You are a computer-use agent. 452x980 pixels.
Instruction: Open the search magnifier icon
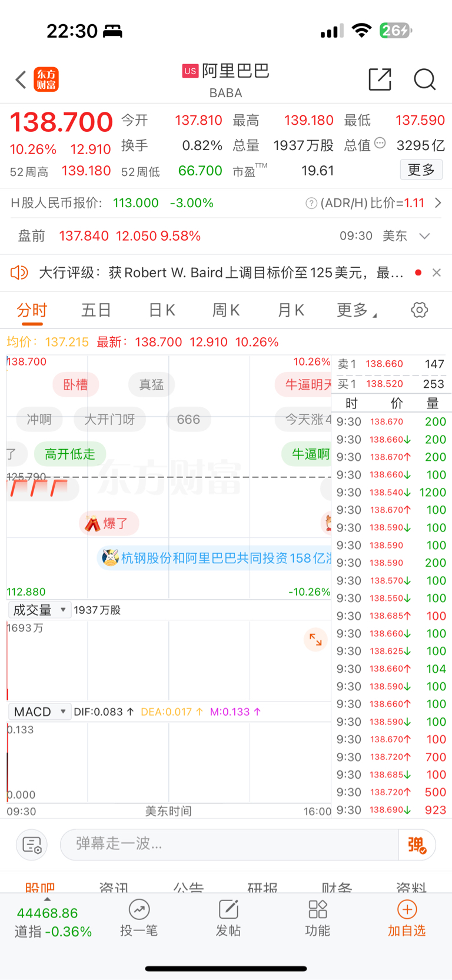tap(424, 79)
